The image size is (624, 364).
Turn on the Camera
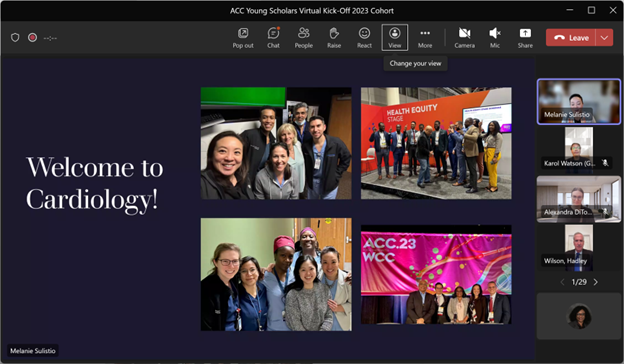[x=464, y=38]
